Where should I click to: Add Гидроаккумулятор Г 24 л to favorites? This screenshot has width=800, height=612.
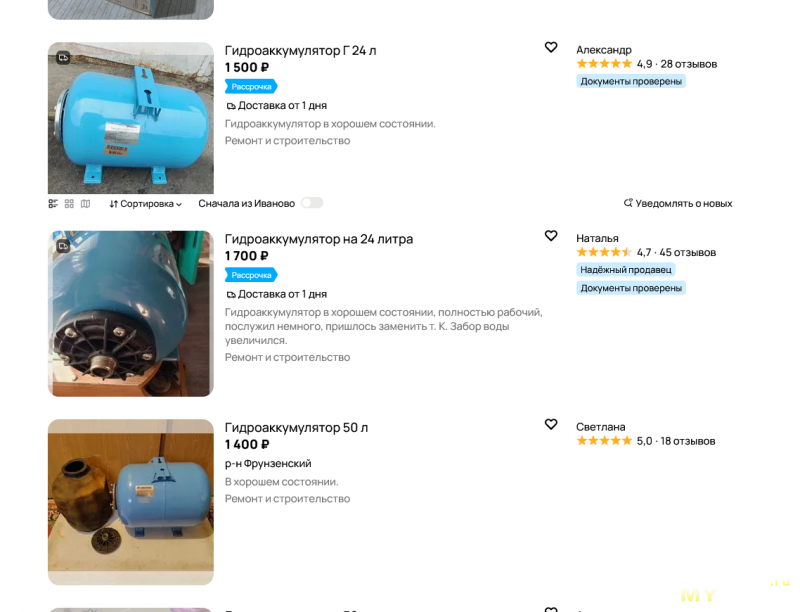(x=551, y=47)
